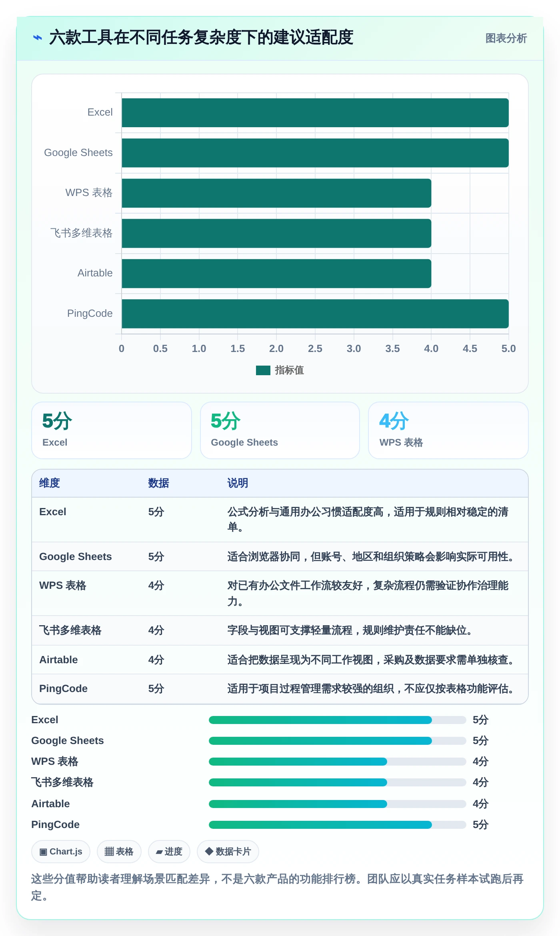Image resolution: width=560 pixels, height=936 pixels.
Task: Click the WPS 表格 4分 data card
Action: click(x=448, y=430)
